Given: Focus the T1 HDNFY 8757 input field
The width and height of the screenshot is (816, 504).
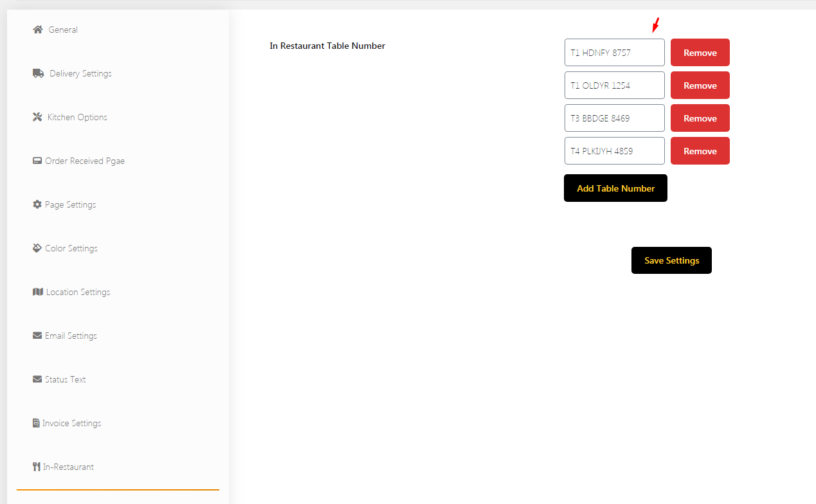Looking at the screenshot, I should [x=615, y=53].
